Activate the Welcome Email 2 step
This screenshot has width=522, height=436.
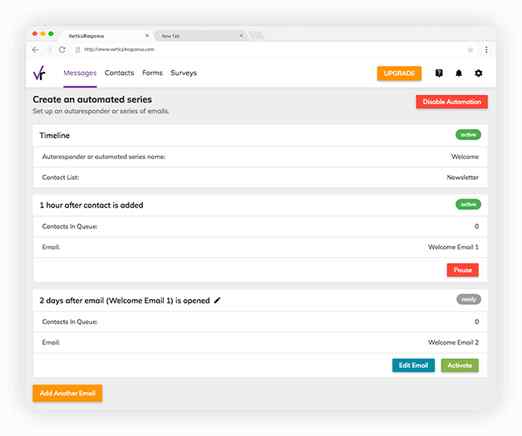460,365
